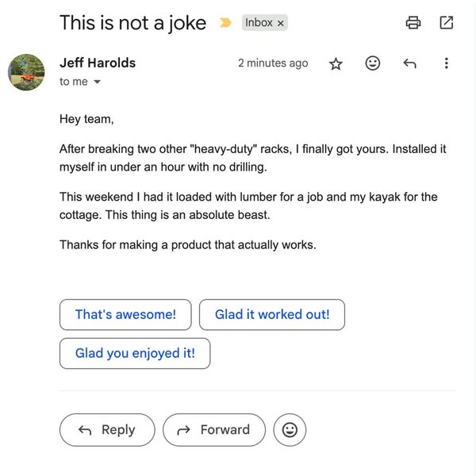Choose the "Glad it worked out!" smart reply
The image size is (476, 476).
coord(272,314)
